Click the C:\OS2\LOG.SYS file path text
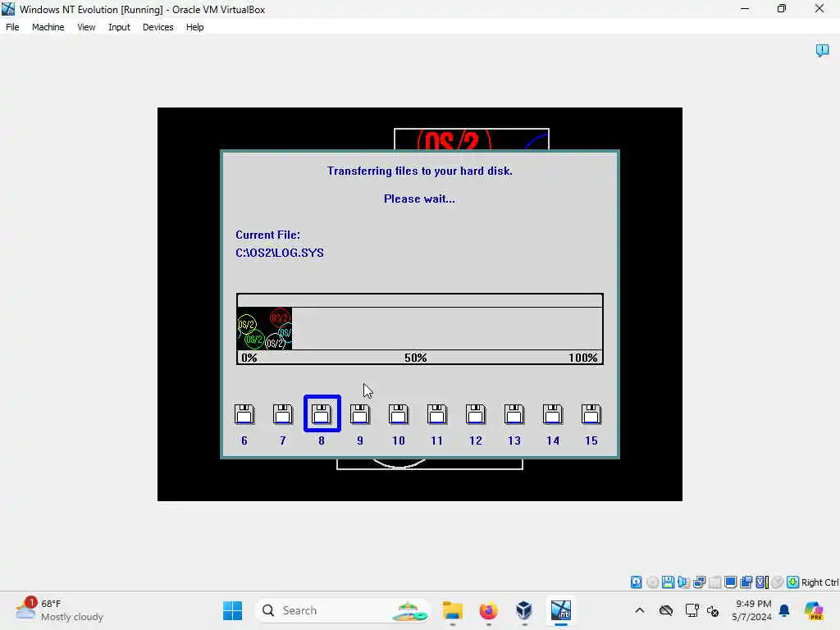Viewport: 840px width, 630px height. pos(280,253)
